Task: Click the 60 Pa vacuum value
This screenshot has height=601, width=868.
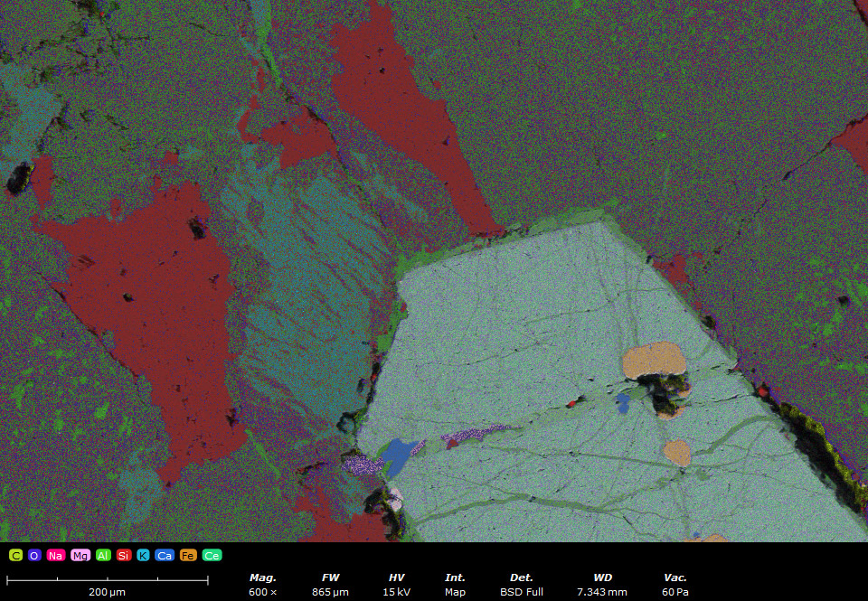Action: point(675,592)
